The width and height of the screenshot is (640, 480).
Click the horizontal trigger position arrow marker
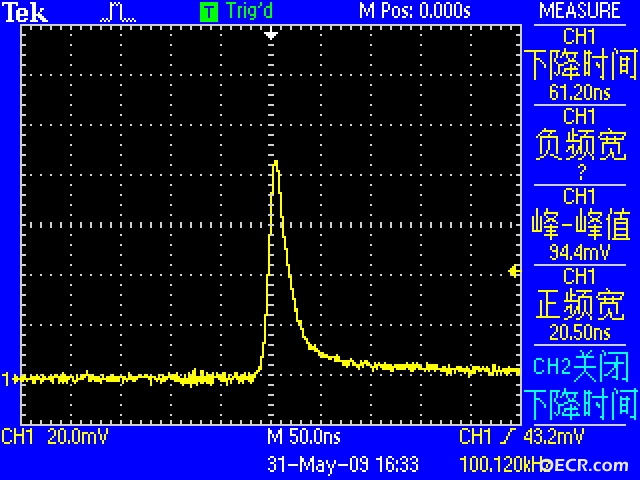pyautogui.click(x=271, y=34)
